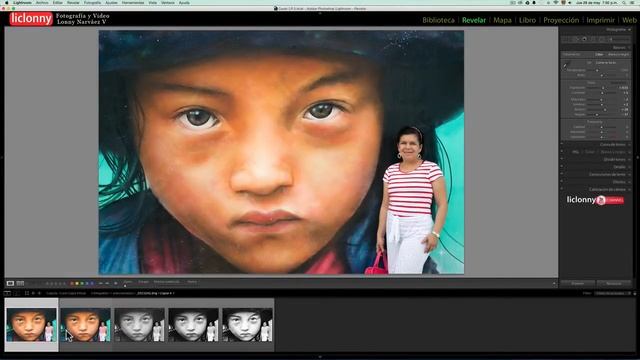The width and height of the screenshot is (640, 360).
Task: Switch to the Proyección module
Action: click(561, 20)
